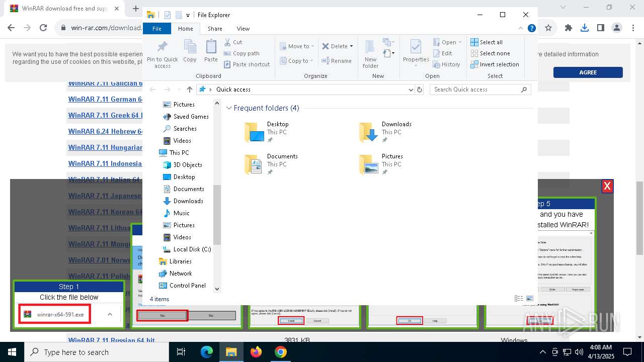Image resolution: width=644 pixels, height=362 pixels.
Task: Open Microsoft Edge from taskbar
Action: (x=207, y=352)
